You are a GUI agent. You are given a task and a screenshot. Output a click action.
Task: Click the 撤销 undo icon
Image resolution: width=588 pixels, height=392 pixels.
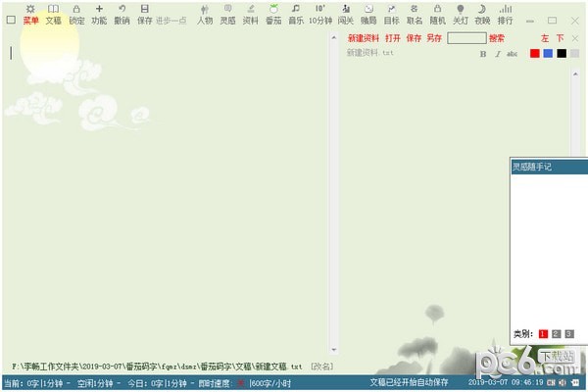point(122,15)
